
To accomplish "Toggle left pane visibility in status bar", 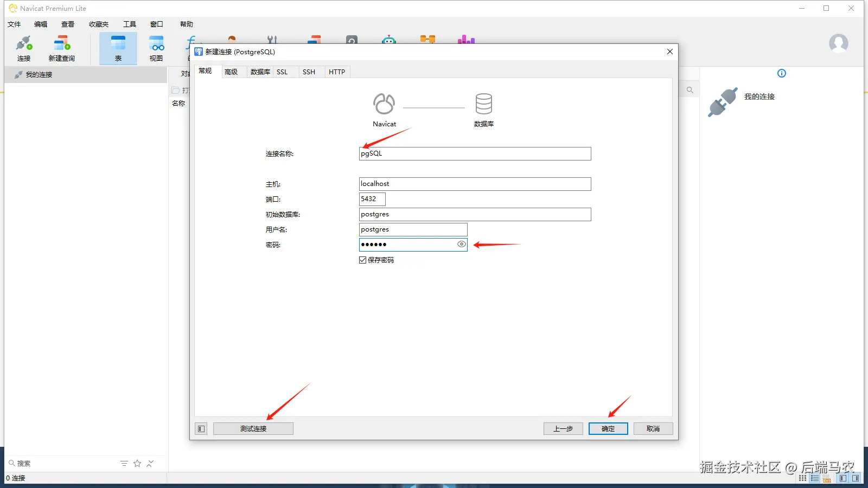I will (843, 478).
